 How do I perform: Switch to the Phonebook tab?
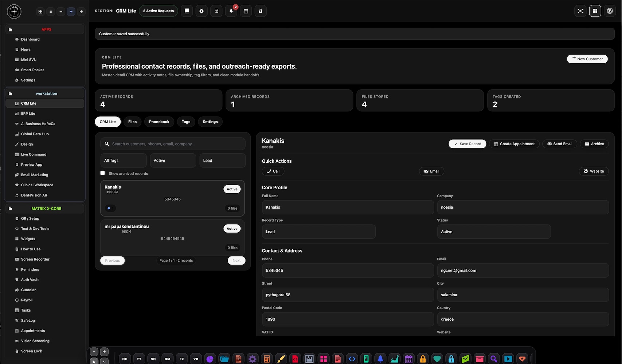tap(159, 122)
